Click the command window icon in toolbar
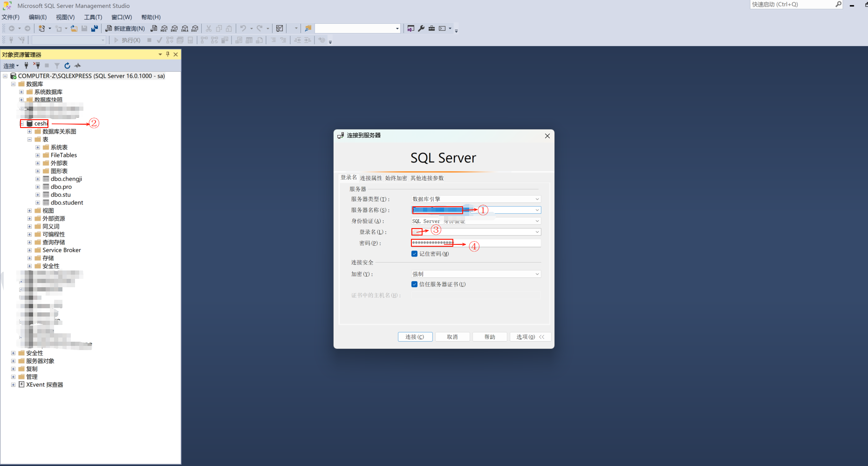 pos(442,28)
